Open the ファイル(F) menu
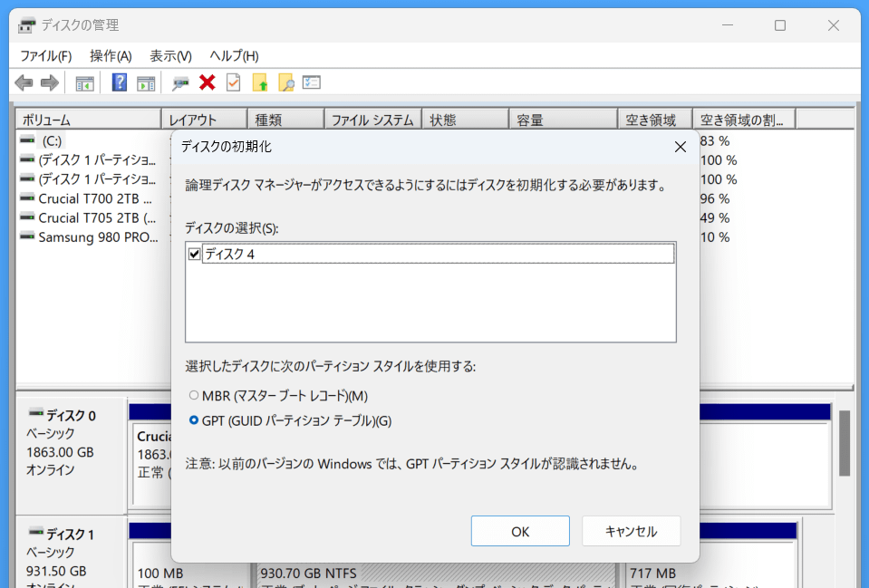The image size is (869, 588). (46, 56)
